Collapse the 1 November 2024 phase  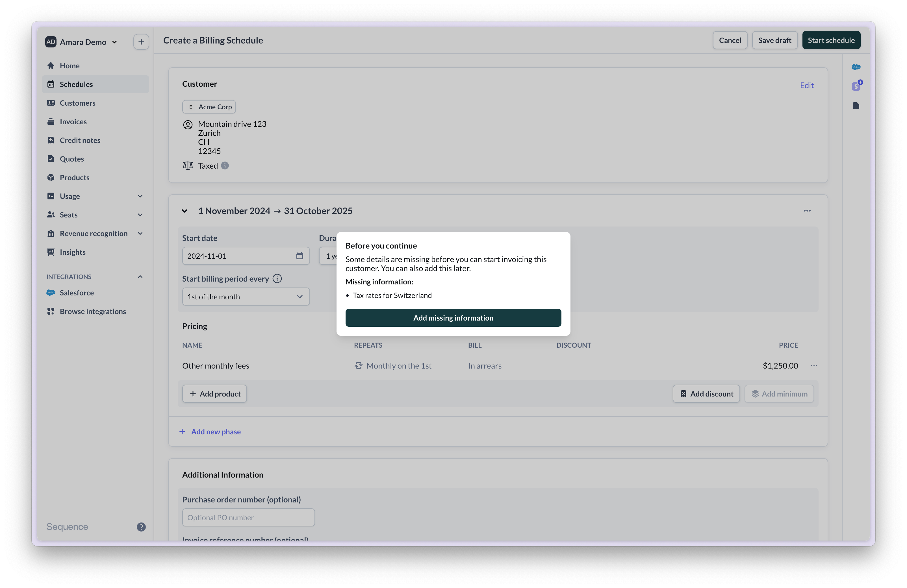point(185,211)
